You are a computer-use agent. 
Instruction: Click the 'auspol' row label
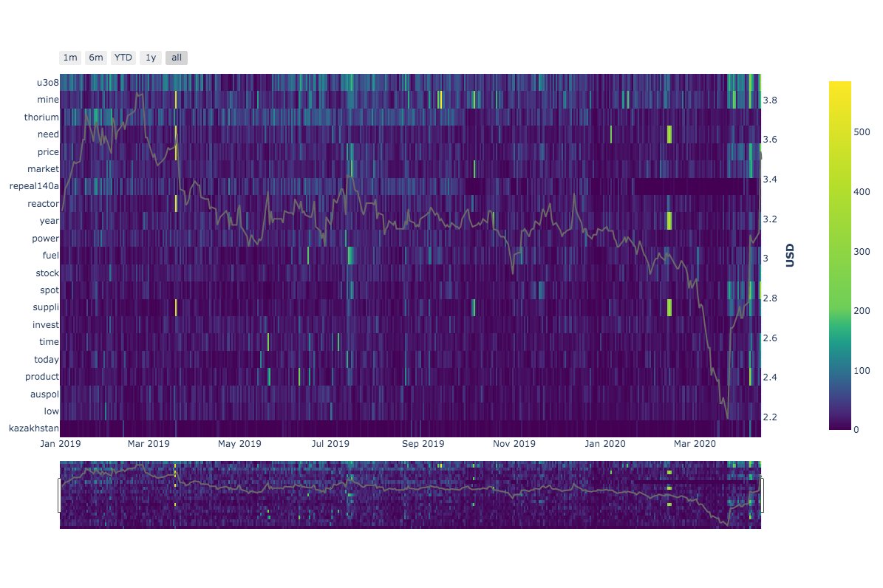pos(44,394)
